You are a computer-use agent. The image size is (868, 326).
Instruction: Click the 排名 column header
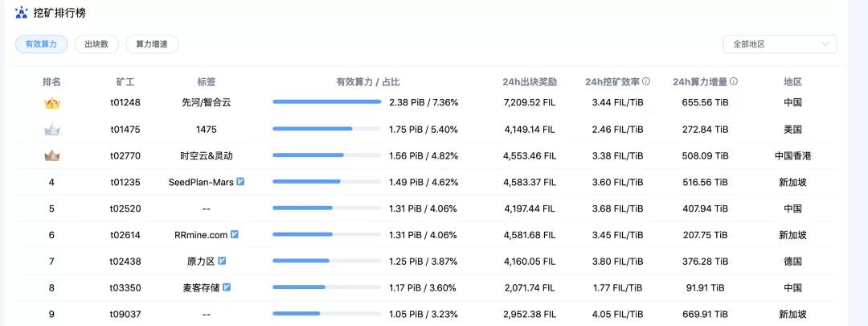[51, 82]
